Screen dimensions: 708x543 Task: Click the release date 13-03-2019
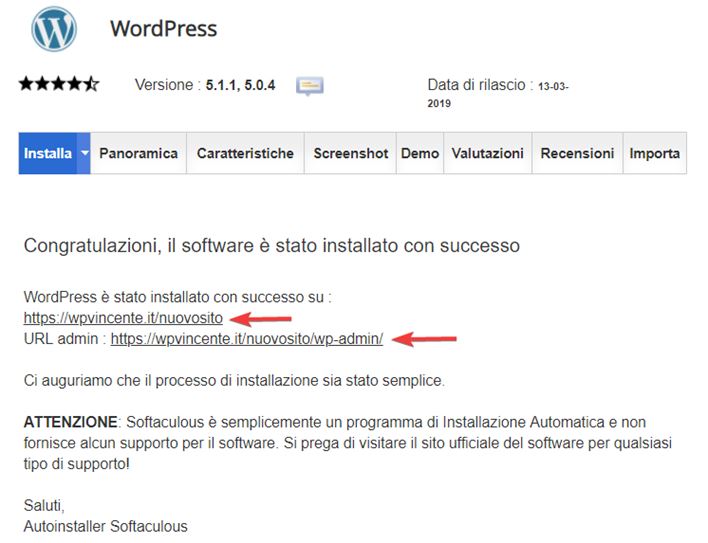tap(498, 94)
